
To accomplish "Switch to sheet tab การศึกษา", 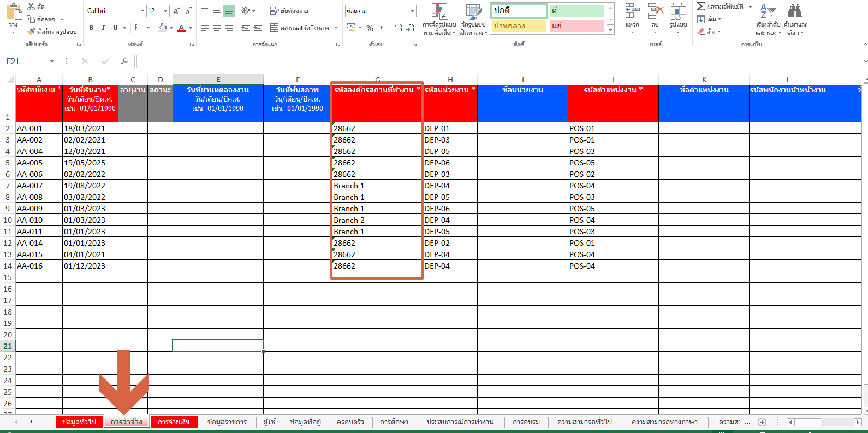I will (x=394, y=422).
